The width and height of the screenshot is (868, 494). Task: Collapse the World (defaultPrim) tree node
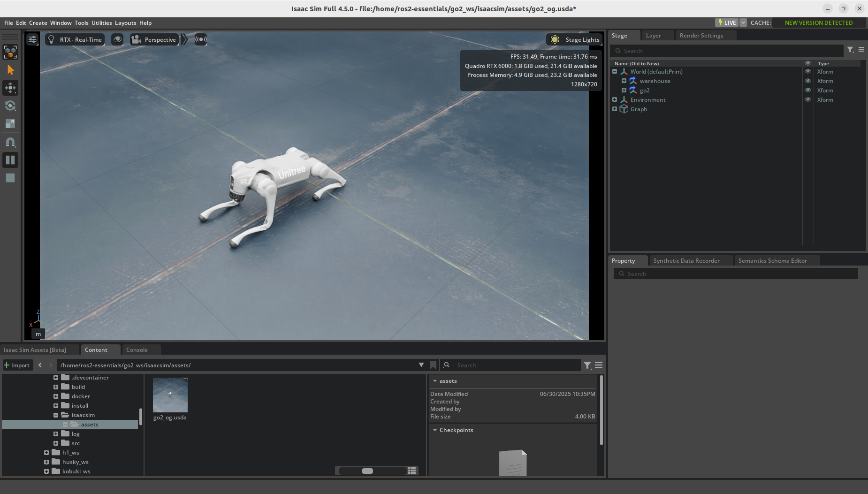(x=615, y=72)
